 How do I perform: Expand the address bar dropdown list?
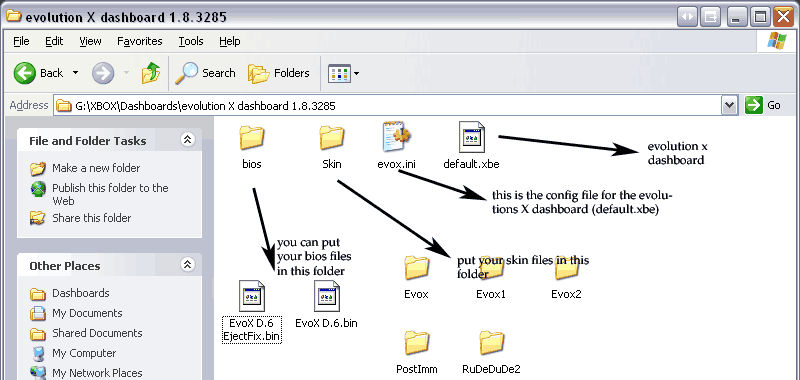pos(730,106)
